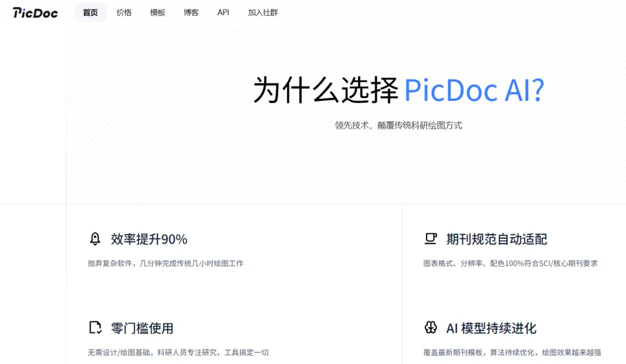Click the 为什么选择 headline text
Image resolution: width=626 pixels, height=364 pixels.
326,90
